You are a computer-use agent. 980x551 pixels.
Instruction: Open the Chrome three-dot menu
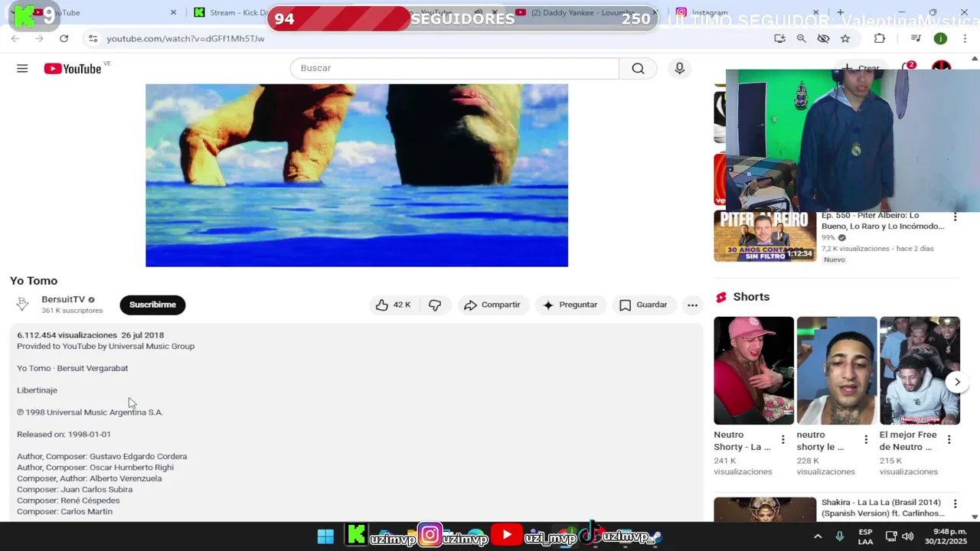pyautogui.click(x=965, y=38)
